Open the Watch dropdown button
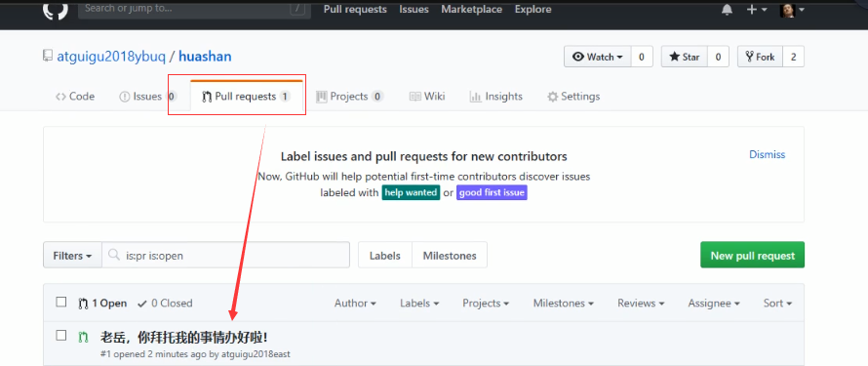 (x=597, y=57)
